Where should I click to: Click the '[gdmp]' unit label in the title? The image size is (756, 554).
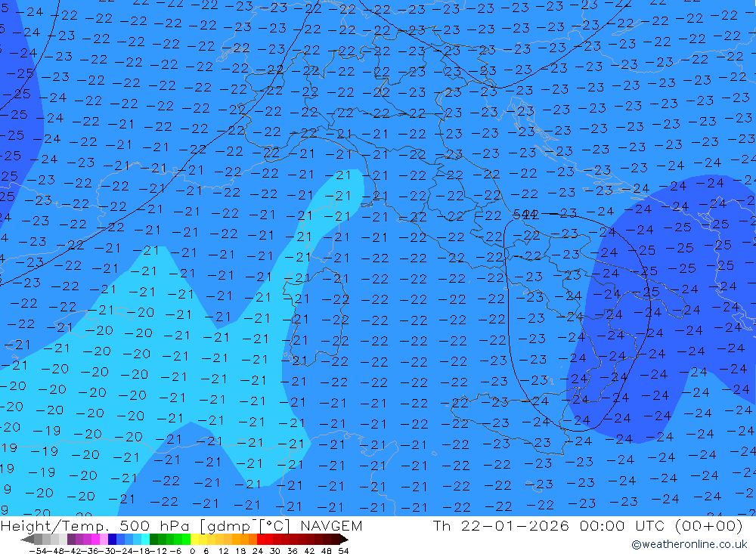[228, 526]
